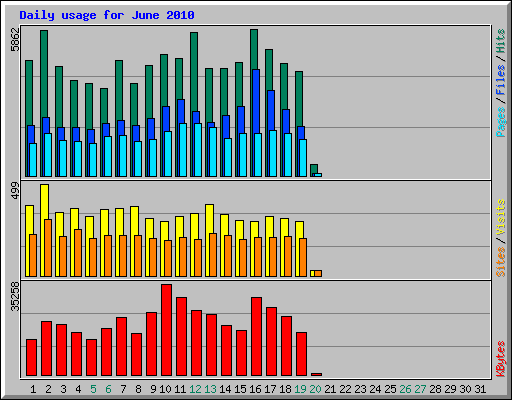Click day 2 on the x-axis
The width and height of the screenshot is (512, 400).
(x=48, y=389)
